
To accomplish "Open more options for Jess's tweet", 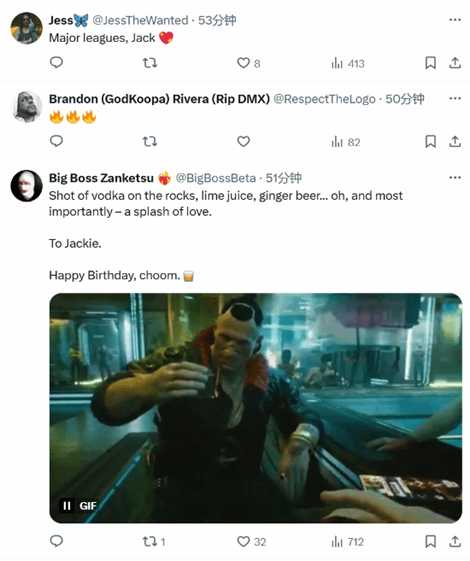I will 455,20.
